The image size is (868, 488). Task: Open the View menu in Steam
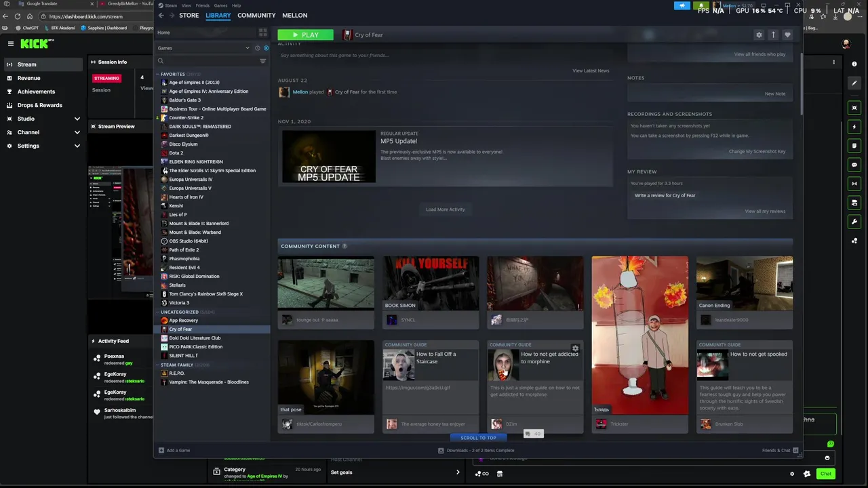pyautogui.click(x=186, y=5)
